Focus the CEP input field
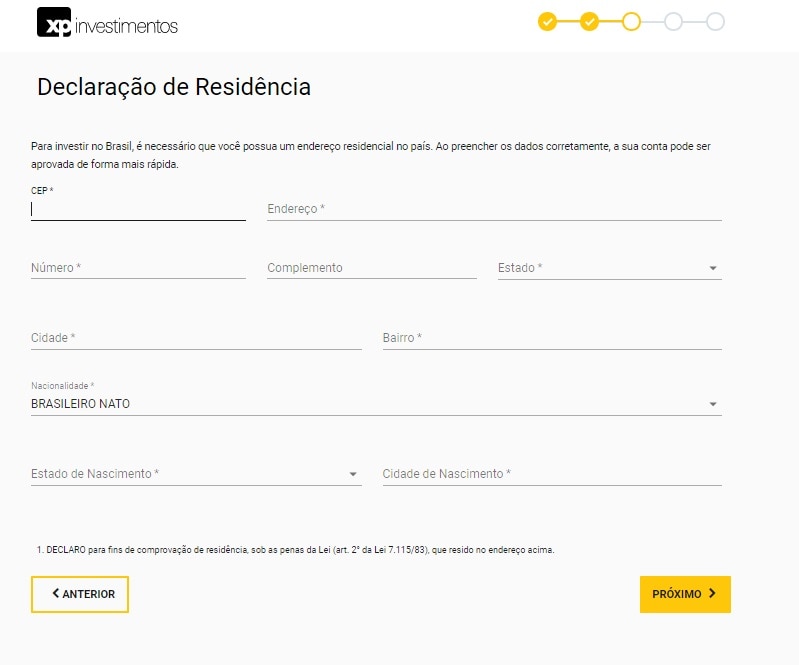The width and height of the screenshot is (799, 665). coord(138,209)
